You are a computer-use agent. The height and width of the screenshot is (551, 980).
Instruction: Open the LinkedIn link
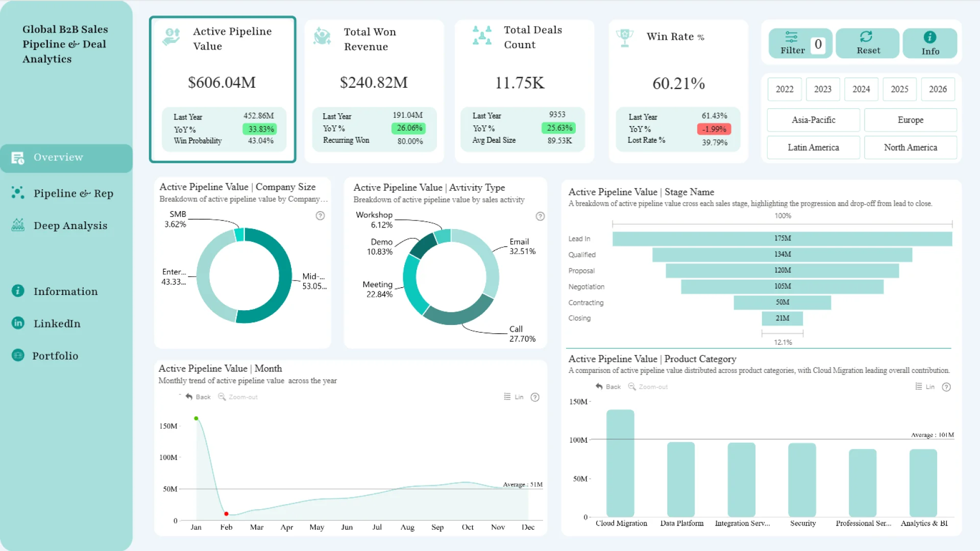pyautogui.click(x=57, y=323)
